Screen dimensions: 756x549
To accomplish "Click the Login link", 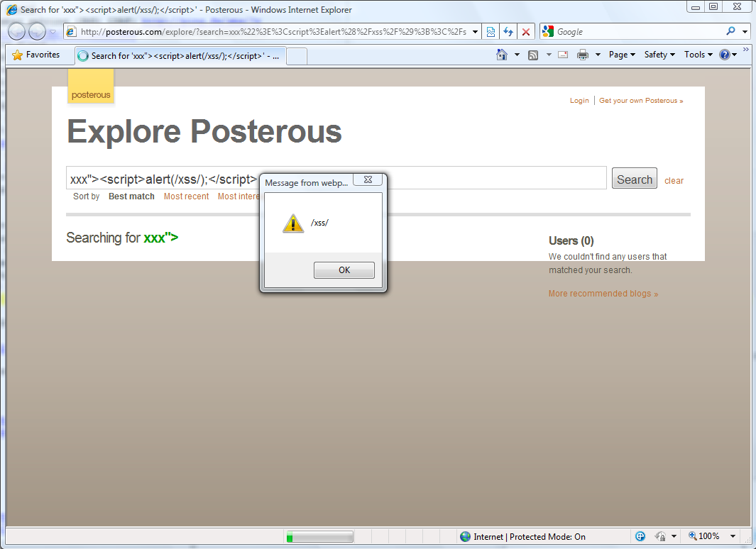I will click(579, 101).
